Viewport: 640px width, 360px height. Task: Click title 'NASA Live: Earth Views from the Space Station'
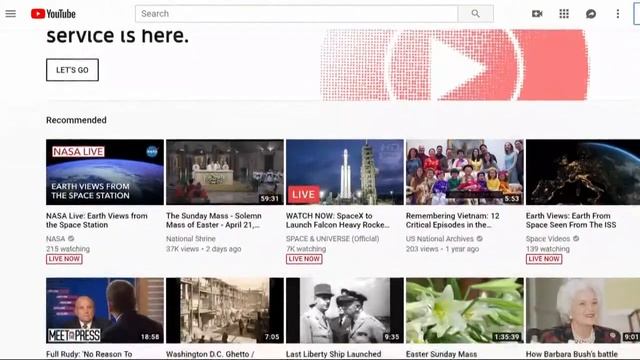pyautogui.click(x=97, y=220)
